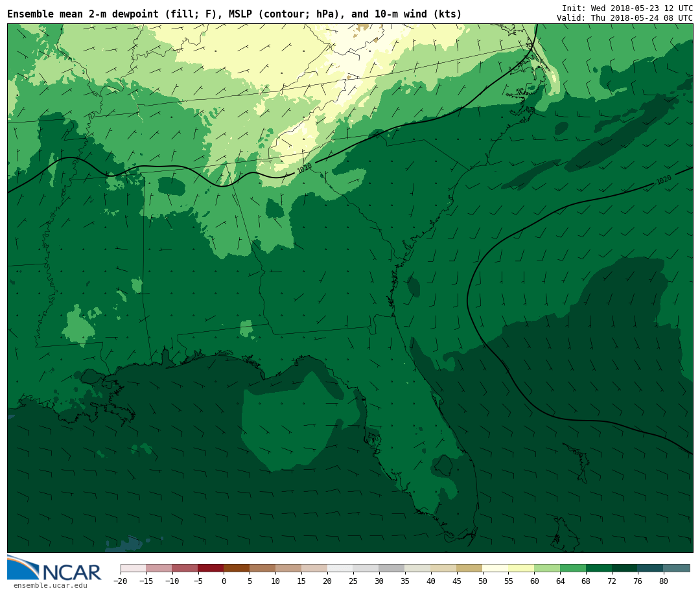Click the -15 tick label on the color bar
This screenshot has height=593, width=700.
click(146, 581)
